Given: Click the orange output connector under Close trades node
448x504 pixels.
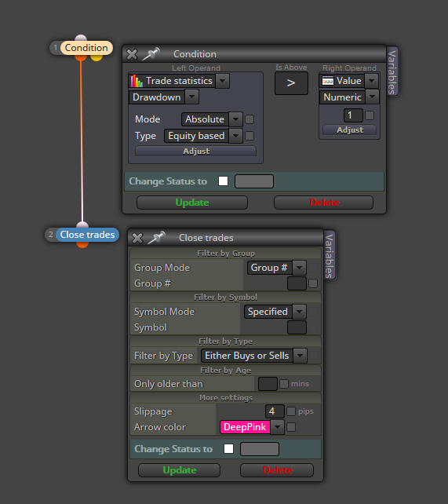Looking at the screenshot, I should [x=82, y=245].
